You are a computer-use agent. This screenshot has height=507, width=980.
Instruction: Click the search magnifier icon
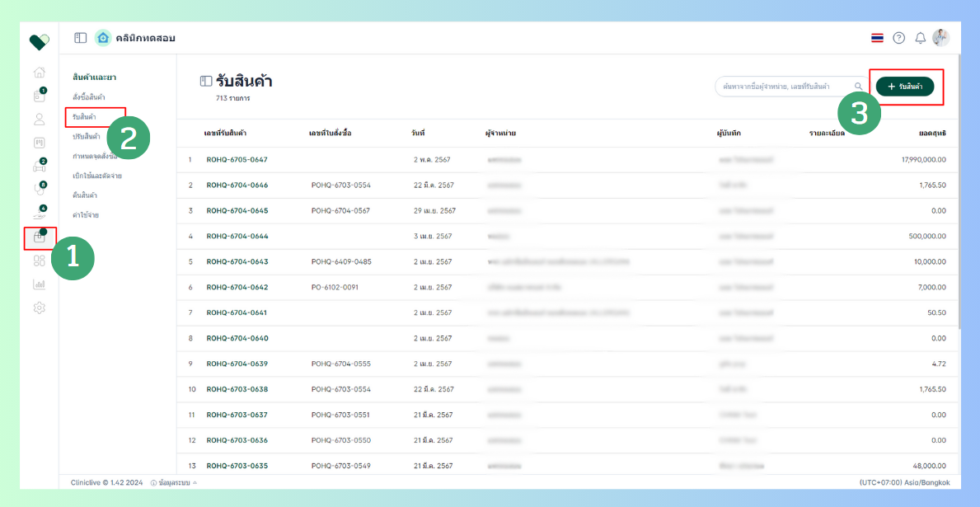pos(858,87)
